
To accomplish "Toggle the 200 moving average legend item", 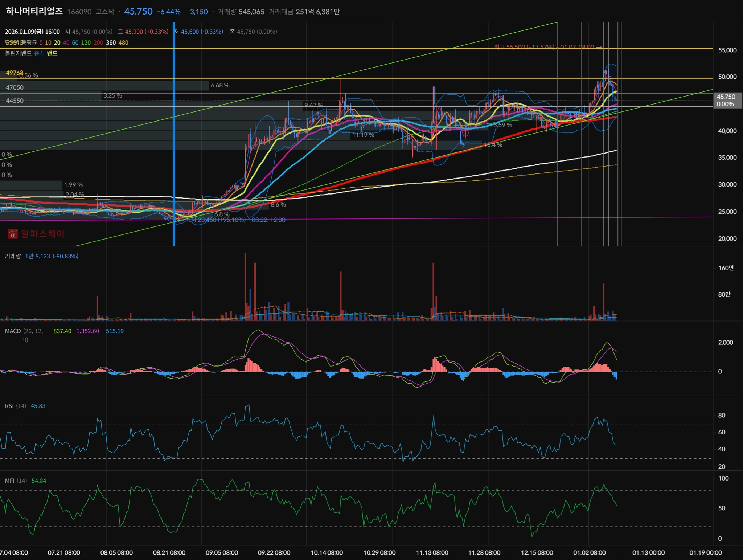I will pos(98,43).
